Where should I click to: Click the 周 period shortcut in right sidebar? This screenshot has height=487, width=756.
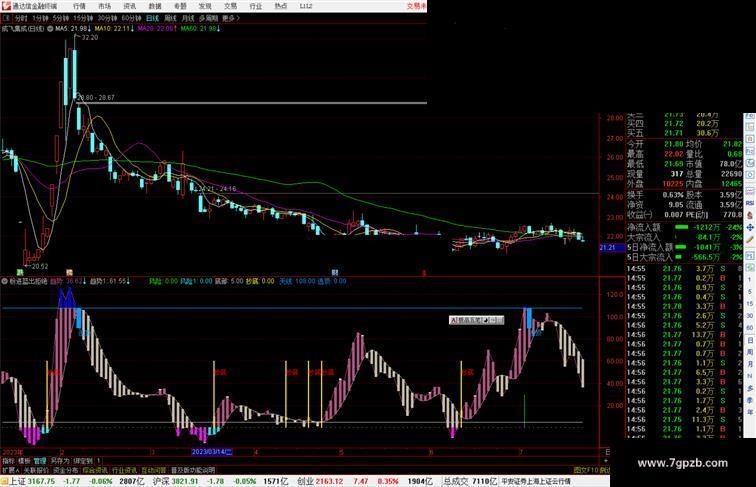[x=750, y=352]
